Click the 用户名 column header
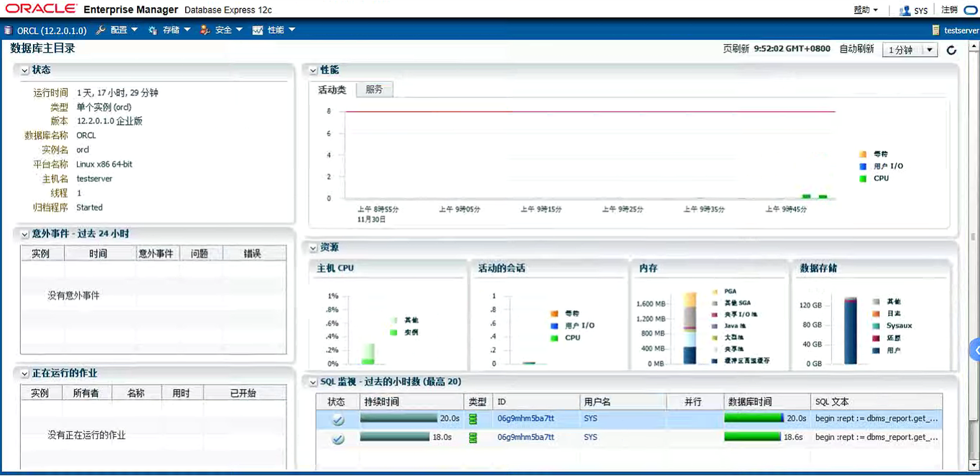Viewport: 980px width, 476px height. (622, 402)
